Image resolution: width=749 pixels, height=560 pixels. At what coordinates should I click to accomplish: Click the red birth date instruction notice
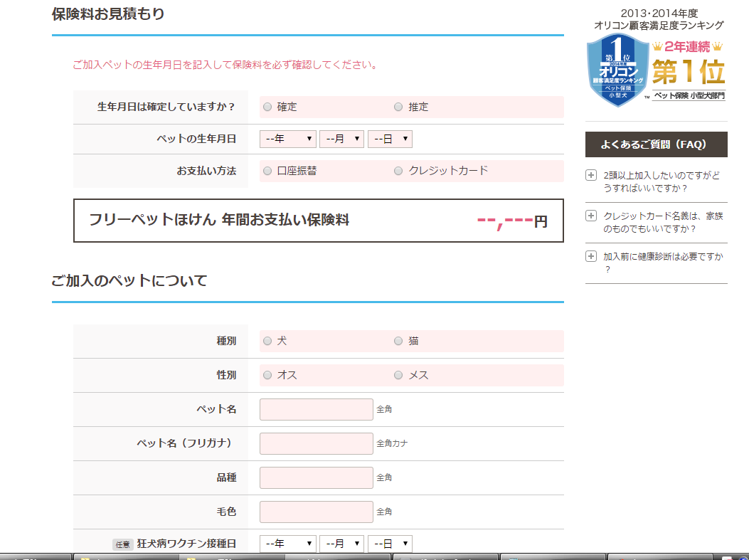(225, 65)
